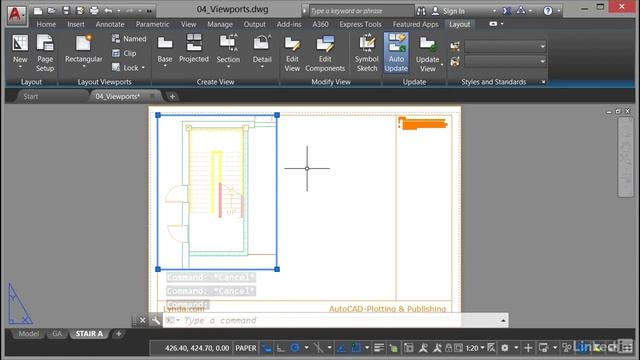The width and height of the screenshot is (640, 360).
Task: Open the first Styles and Standards combo box
Action: [505, 46]
